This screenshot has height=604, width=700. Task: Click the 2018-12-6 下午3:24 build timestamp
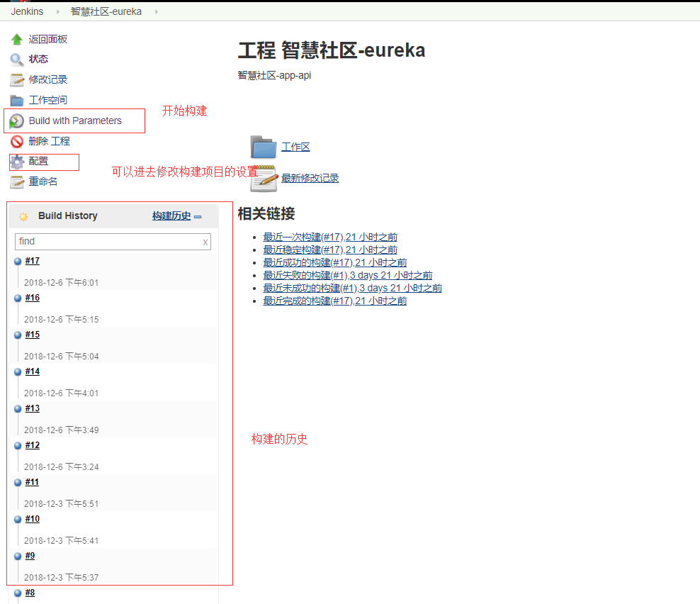(61, 467)
